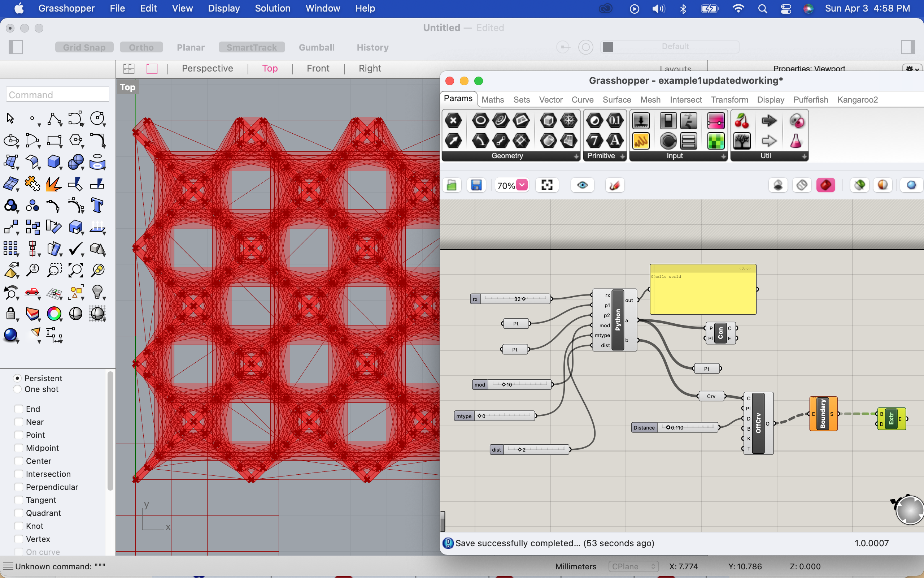Viewport: 924px width, 578px height.
Task: Click the Zoom Extents icon in Grasshopper
Action: point(547,185)
